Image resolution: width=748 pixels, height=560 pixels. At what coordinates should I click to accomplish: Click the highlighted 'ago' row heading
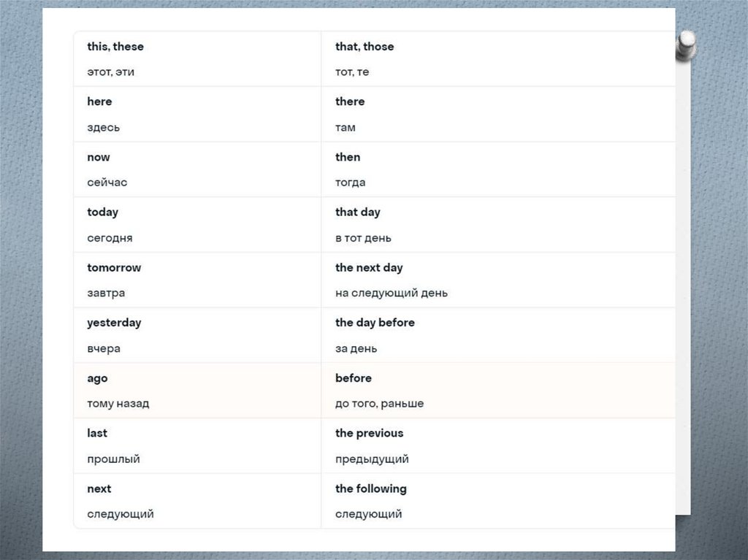click(x=97, y=378)
